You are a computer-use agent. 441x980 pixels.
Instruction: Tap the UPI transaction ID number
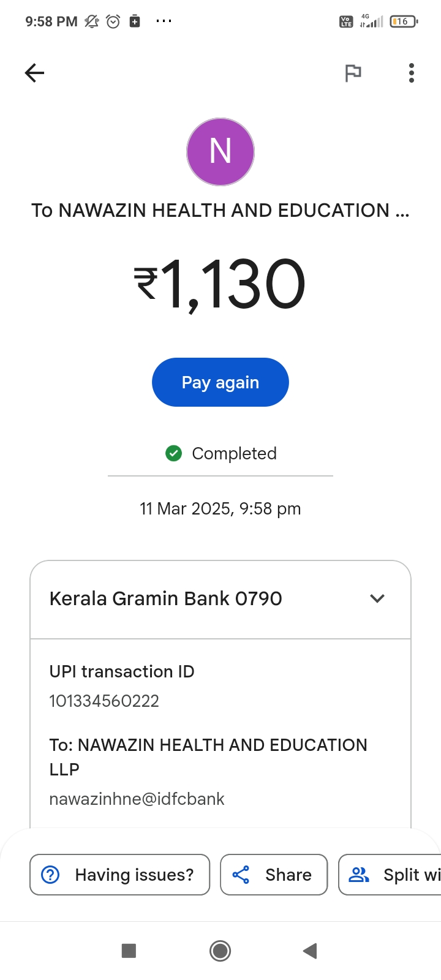tap(104, 701)
